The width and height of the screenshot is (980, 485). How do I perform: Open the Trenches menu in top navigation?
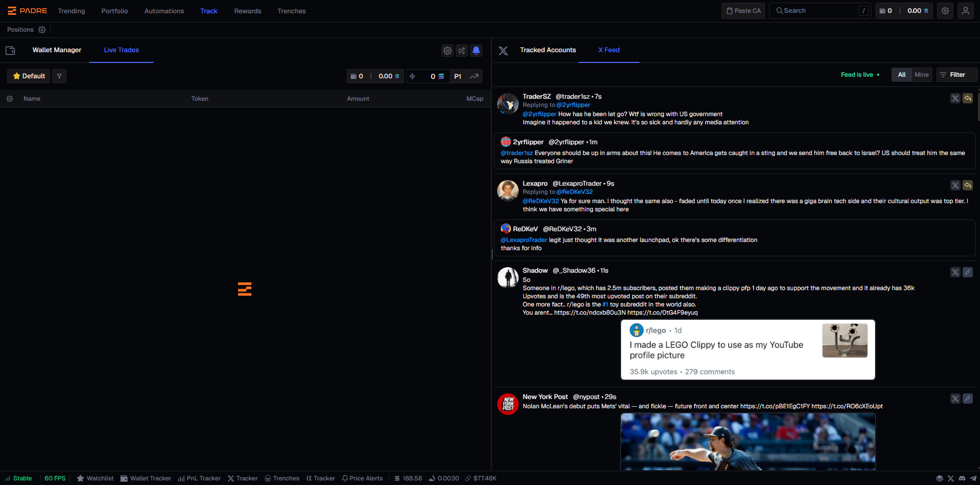291,11
